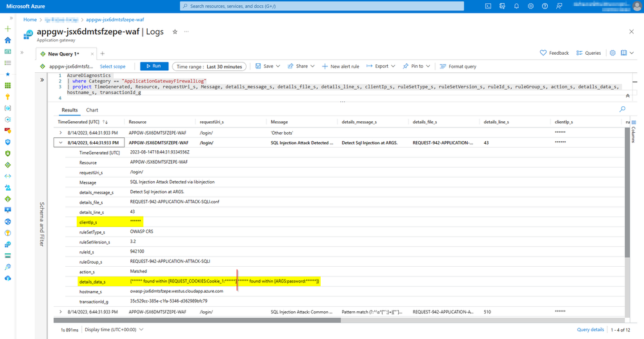This screenshot has height=339, width=644.
Task: Open All resources grid icon in sidebar
Action: [7, 85]
